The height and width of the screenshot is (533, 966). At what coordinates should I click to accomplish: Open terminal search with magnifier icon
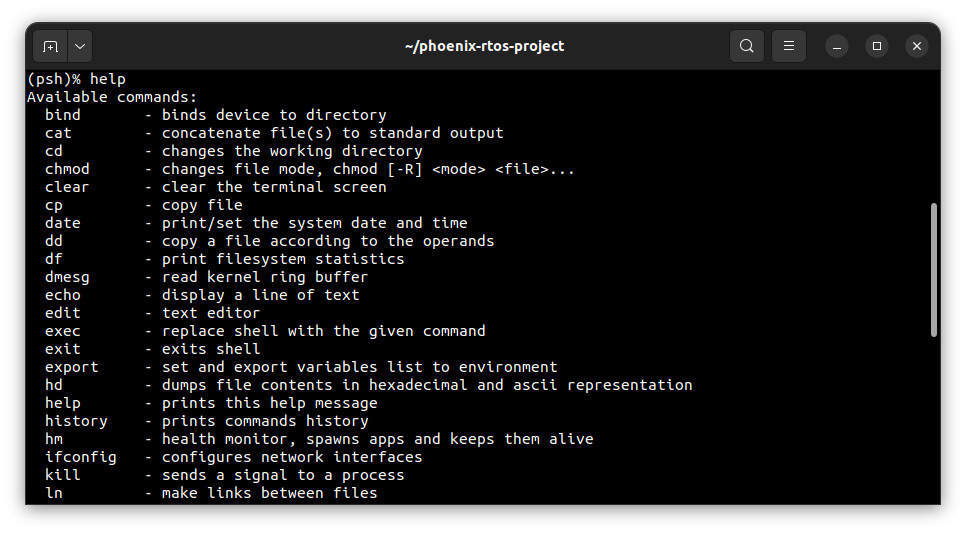coord(747,46)
